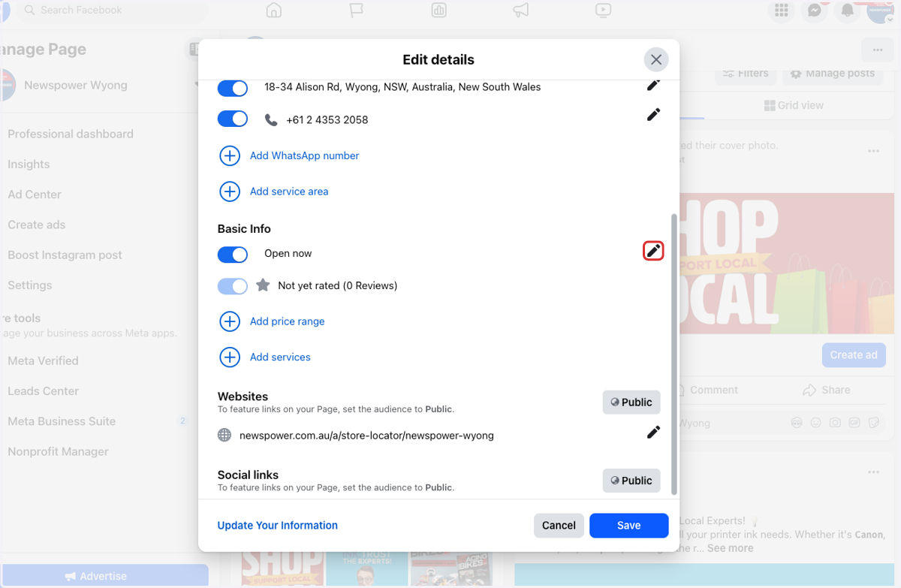Click the address text 18-34 Alison Rd
Image resolution: width=901 pixels, height=588 pixels.
click(x=402, y=87)
